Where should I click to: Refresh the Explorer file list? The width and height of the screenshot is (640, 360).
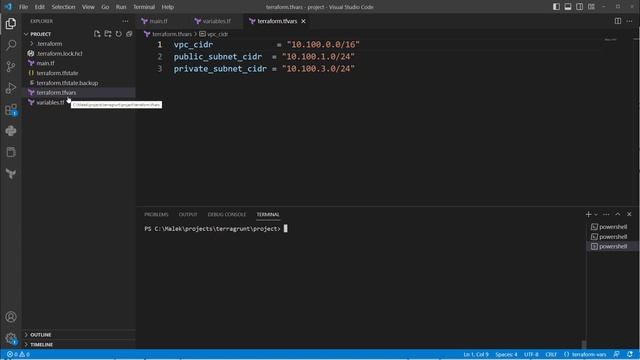click(x=118, y=34)
